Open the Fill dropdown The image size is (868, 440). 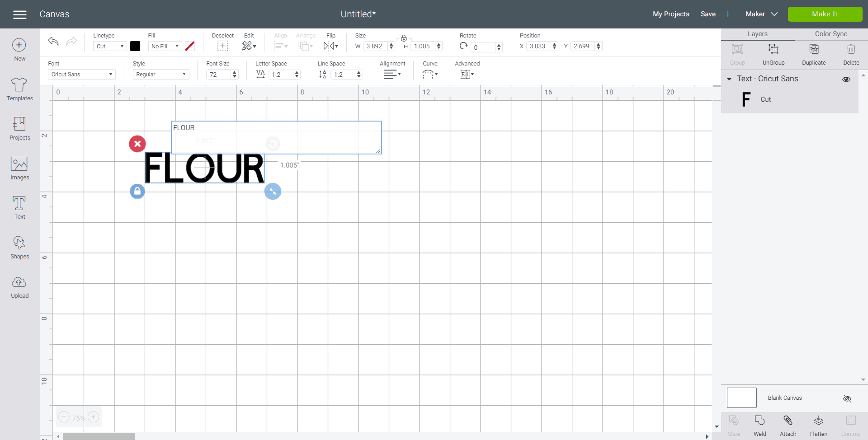click(165, 46)
